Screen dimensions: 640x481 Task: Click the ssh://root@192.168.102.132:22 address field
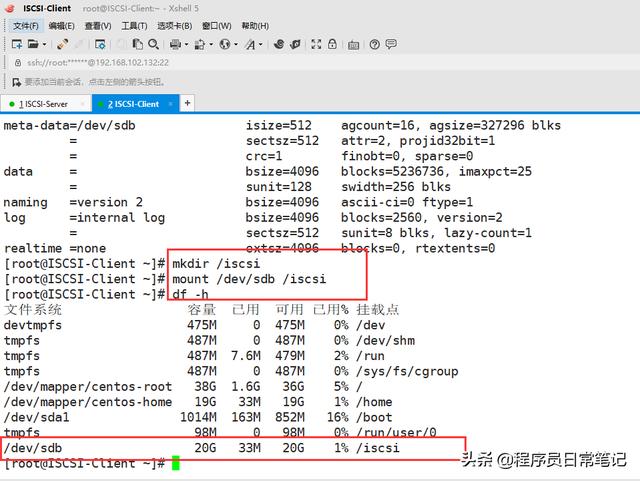pyautogui.click(x=98, y=63)
